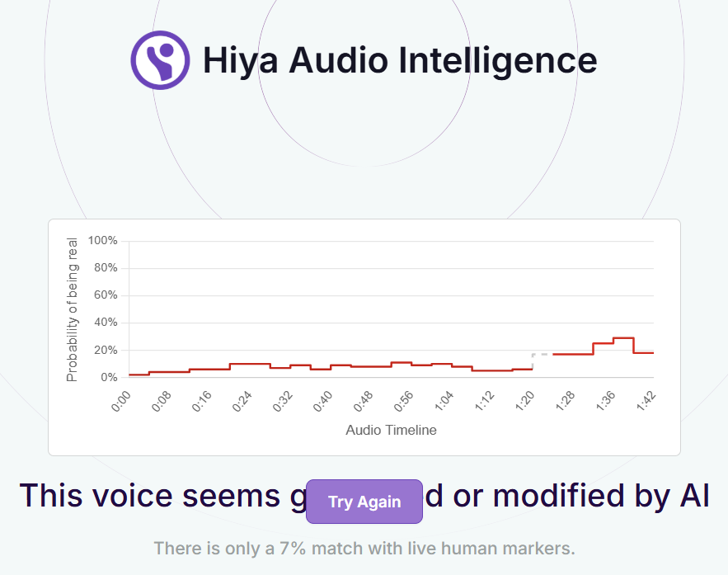
Task: Select the 1:04 timeline label
Action: [x=444, y=402]
